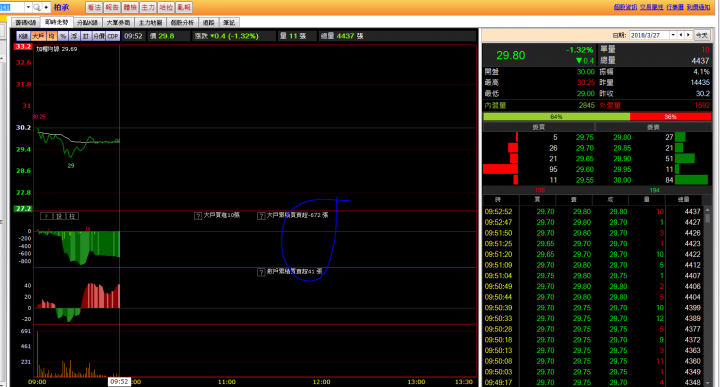The image size is (720, 387).
Task: Click the 贏報 red button
Action: (184, 7)
